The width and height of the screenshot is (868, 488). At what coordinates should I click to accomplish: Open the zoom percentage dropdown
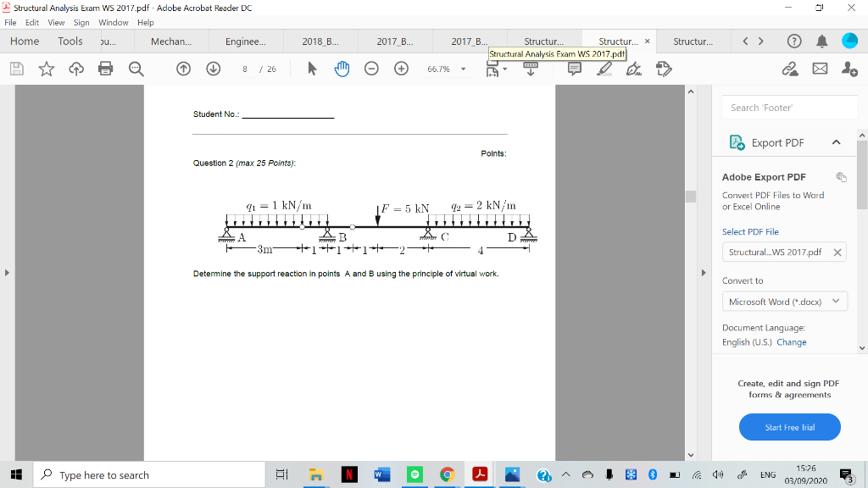pyautogui.click(x=462, y=69)
